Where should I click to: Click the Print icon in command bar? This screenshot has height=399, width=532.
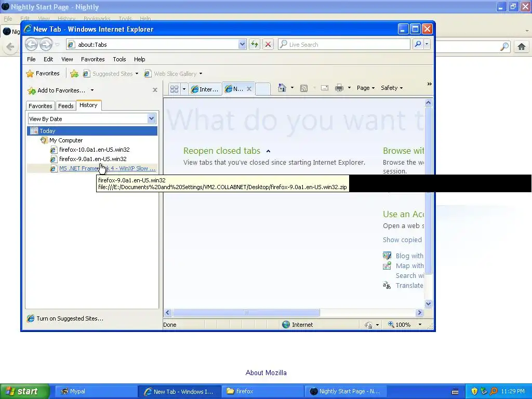click(339, 88)
